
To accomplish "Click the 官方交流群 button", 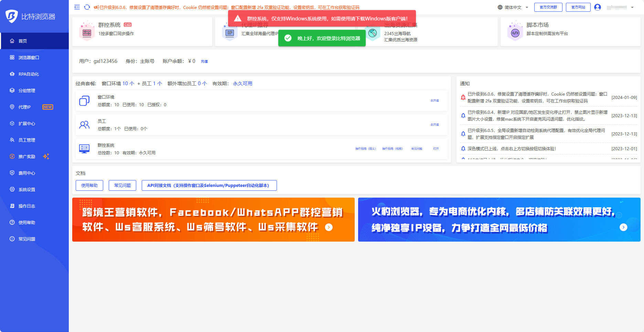I will point(548,7).
